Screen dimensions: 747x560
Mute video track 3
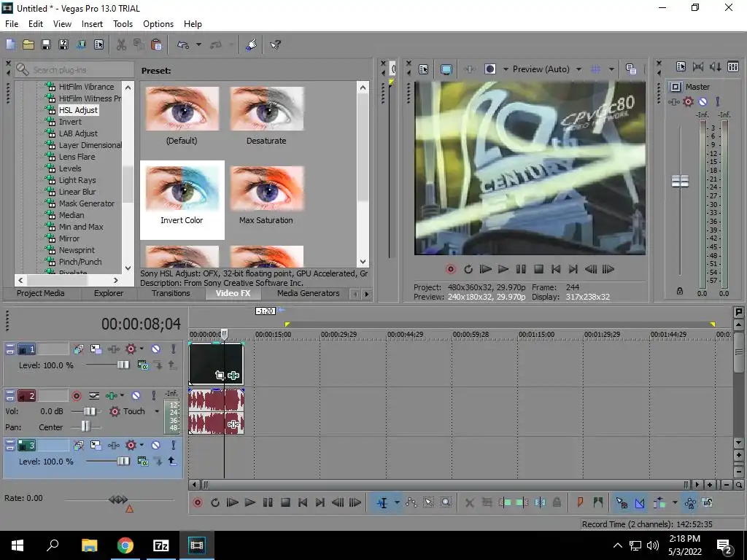pyautogui.click(x=156, y=446)
